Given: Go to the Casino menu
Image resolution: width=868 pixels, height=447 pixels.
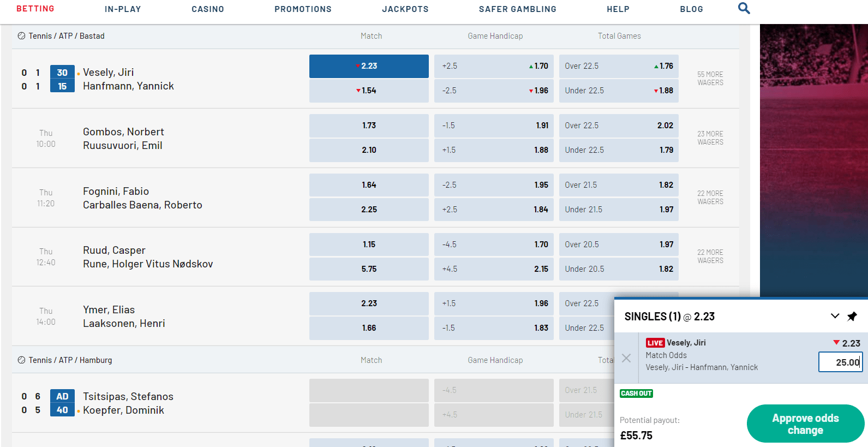Looking at the screenshot, I should point(208,9).
